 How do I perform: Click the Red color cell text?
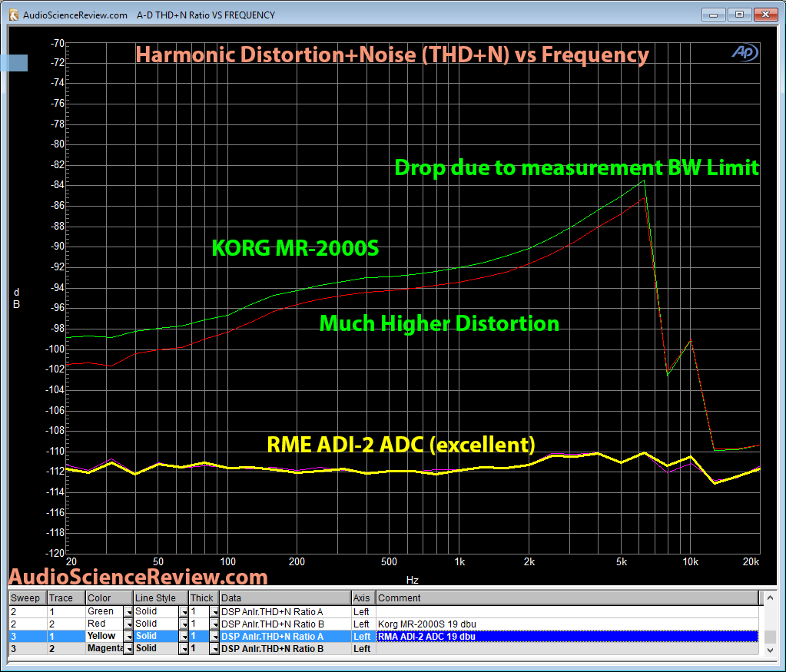(96, 624)
